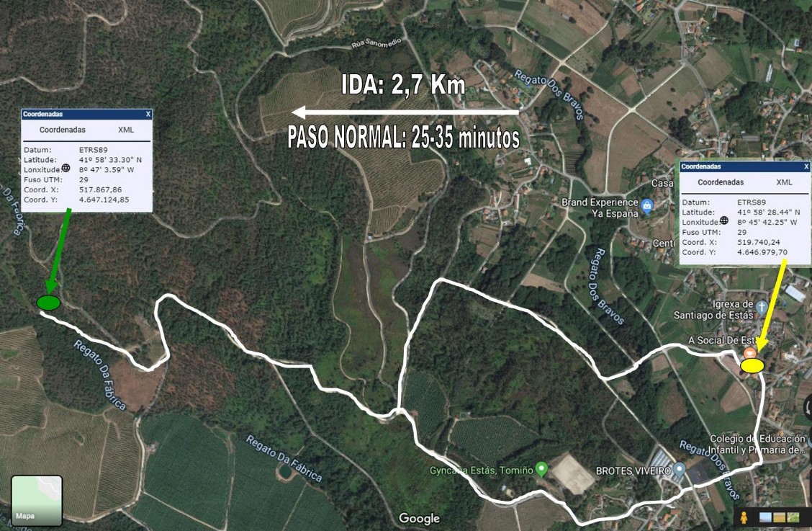Screen dimensions: 812x531
Task: Select the Gyncana Estás green location pin
Action: pyautogui.click(x=541, y=469)
